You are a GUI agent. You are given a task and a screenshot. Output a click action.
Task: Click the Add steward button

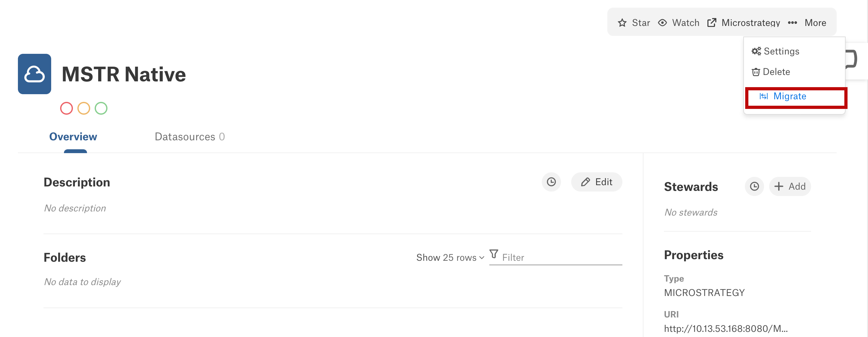pyautogui.click(x=790, y=186)
